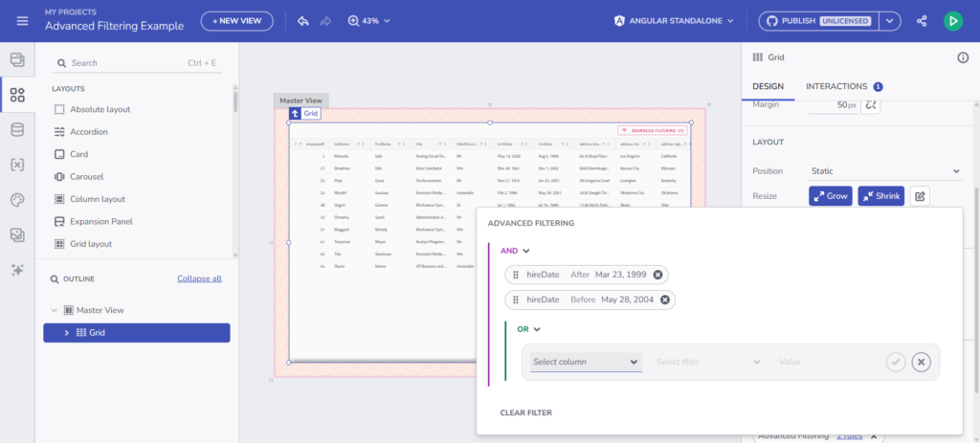Click Collapse all link

pyautogui.click(x=199, y=278)
